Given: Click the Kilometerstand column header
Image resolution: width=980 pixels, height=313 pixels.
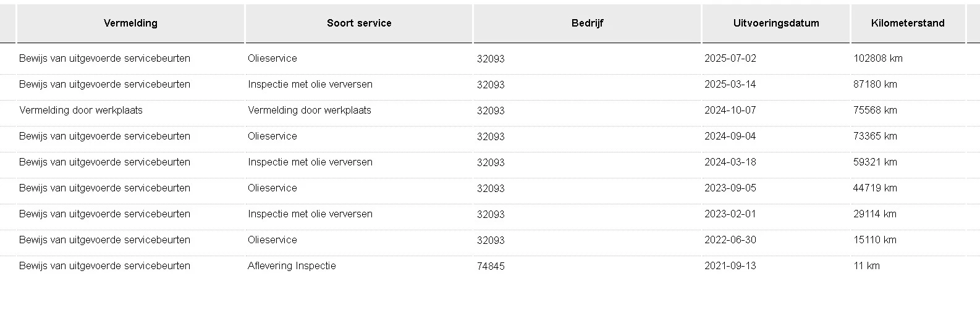Looking at the screenshot, I should pos(908,23).
